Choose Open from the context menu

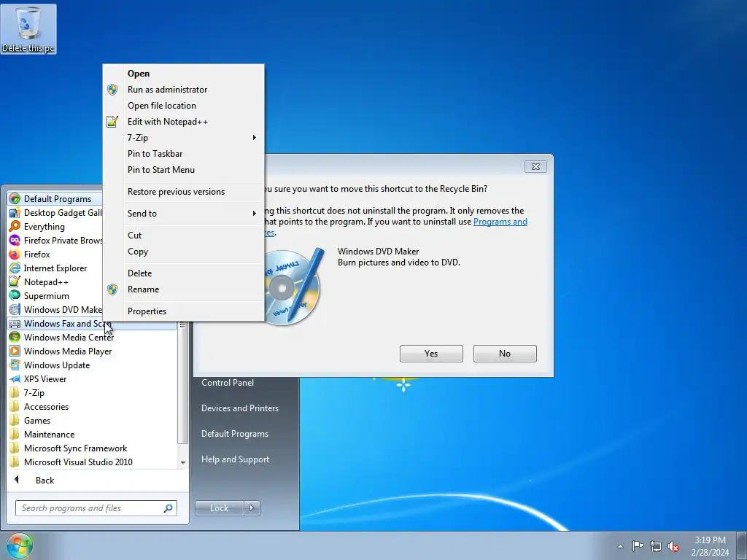[183, 74]
